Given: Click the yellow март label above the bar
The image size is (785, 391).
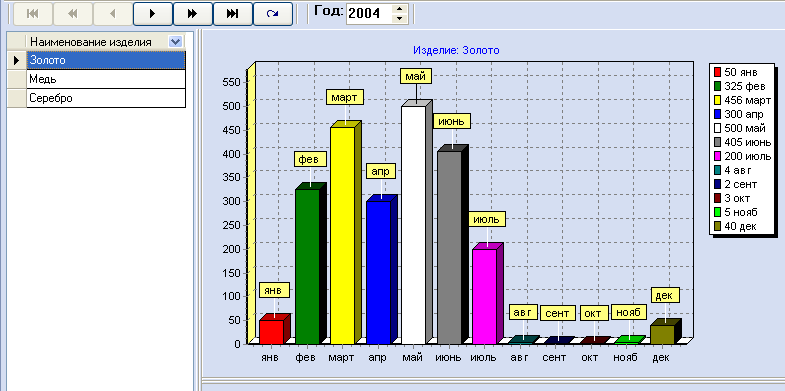Looking at the screenshot, I should tap(344, 97).
